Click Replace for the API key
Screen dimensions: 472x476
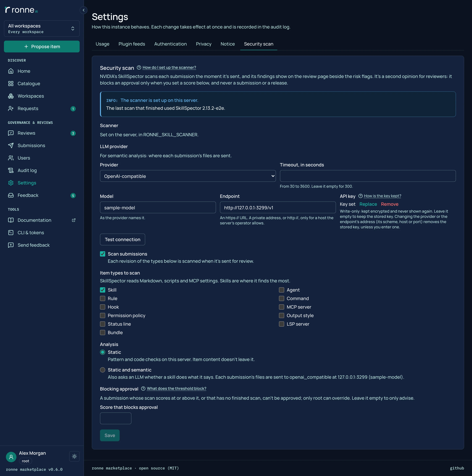click(x=368, y=204)
